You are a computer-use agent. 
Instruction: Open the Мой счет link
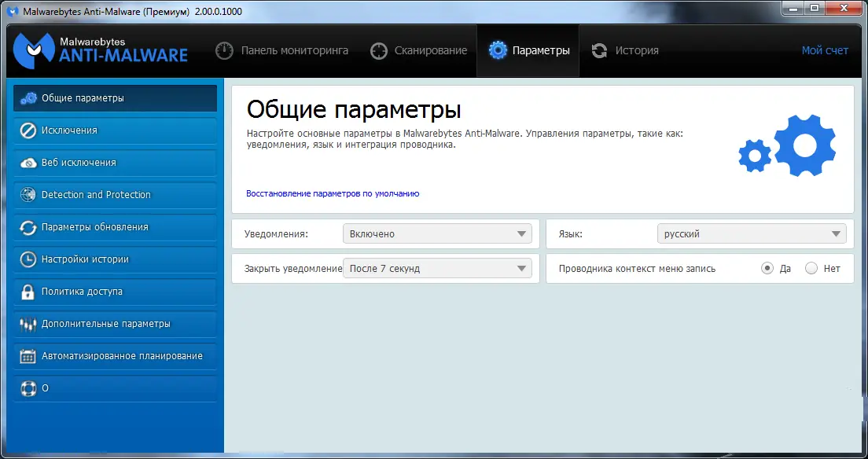pyautogui.click(x=825, y=50)
